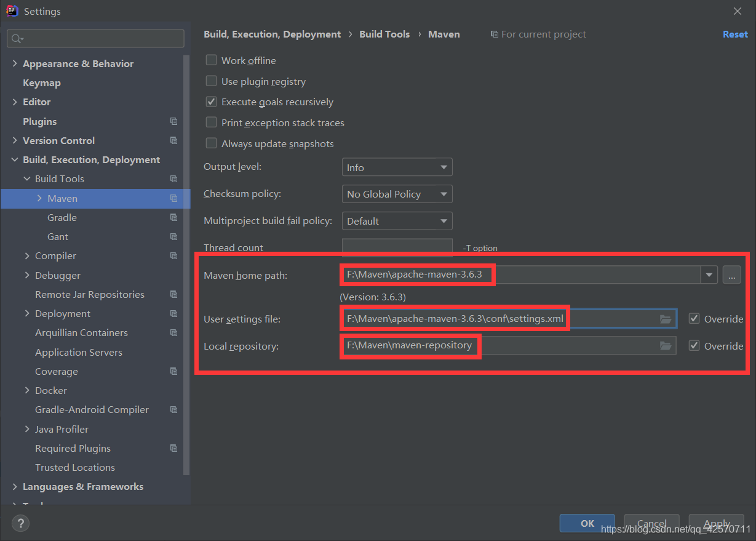Toggle Override for User settings file

click(x=694, y=319)
